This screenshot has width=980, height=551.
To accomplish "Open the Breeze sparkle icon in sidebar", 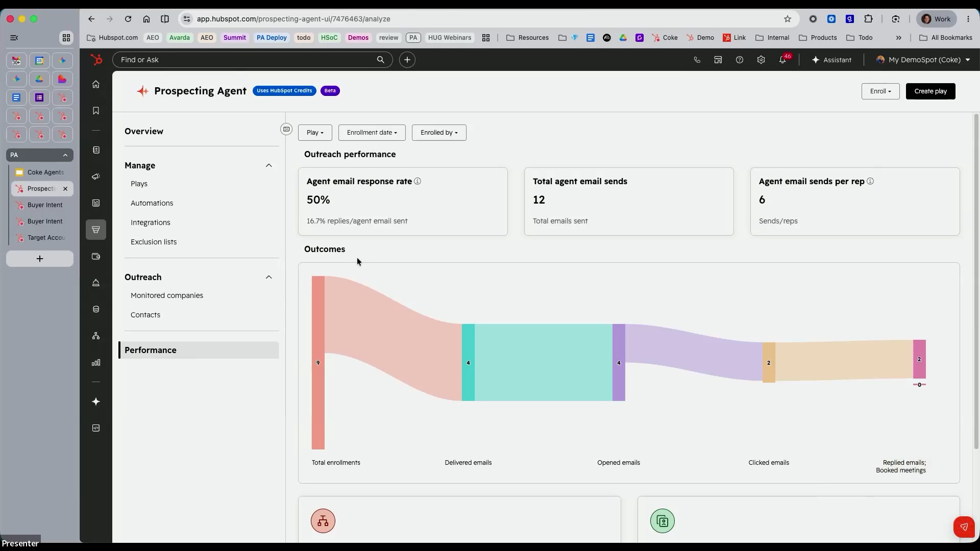I will pos(96,402).
